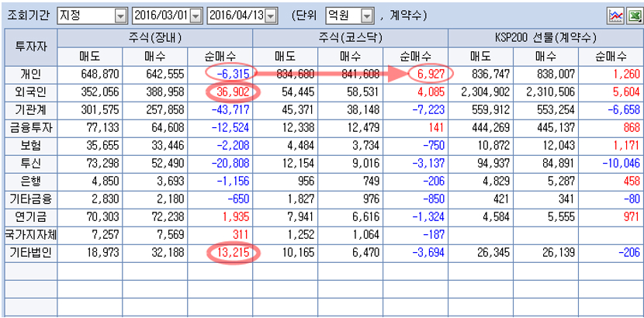The width and height of the screenshot is (644, 318).
Task: Expand the 지정 period type dropdown
Action: pyautogui.click(x=119, y=16)
